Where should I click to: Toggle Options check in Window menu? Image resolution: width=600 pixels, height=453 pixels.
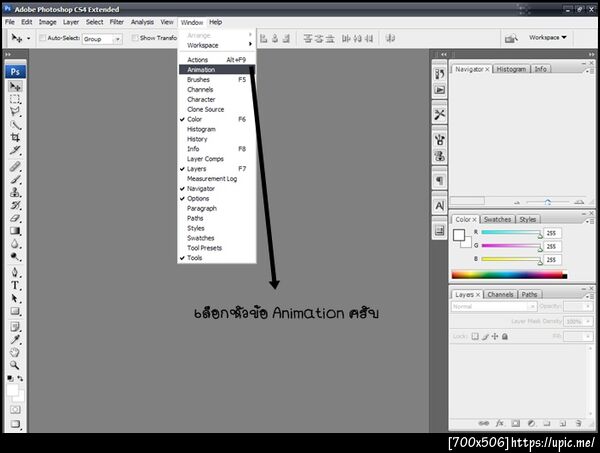tap(183, 199)
